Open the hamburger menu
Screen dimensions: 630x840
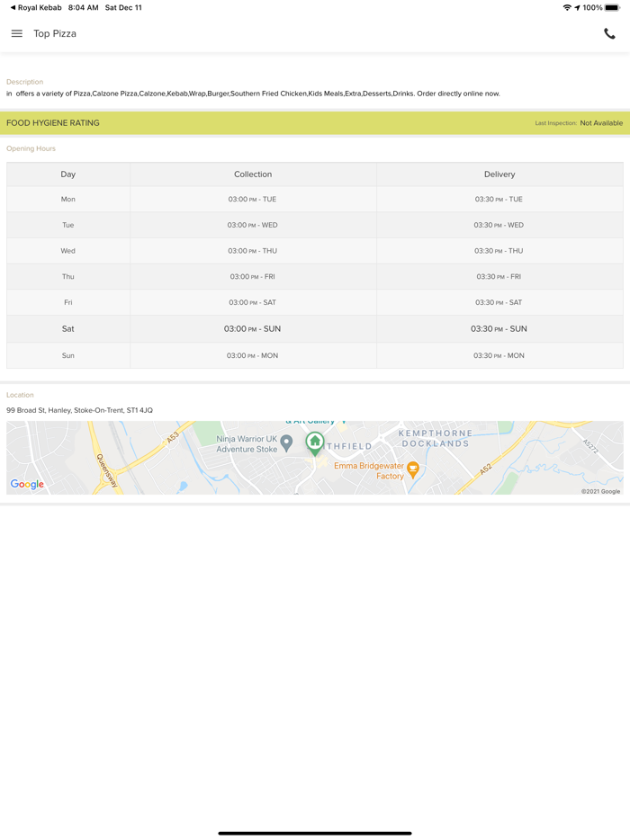click(16, 33)
